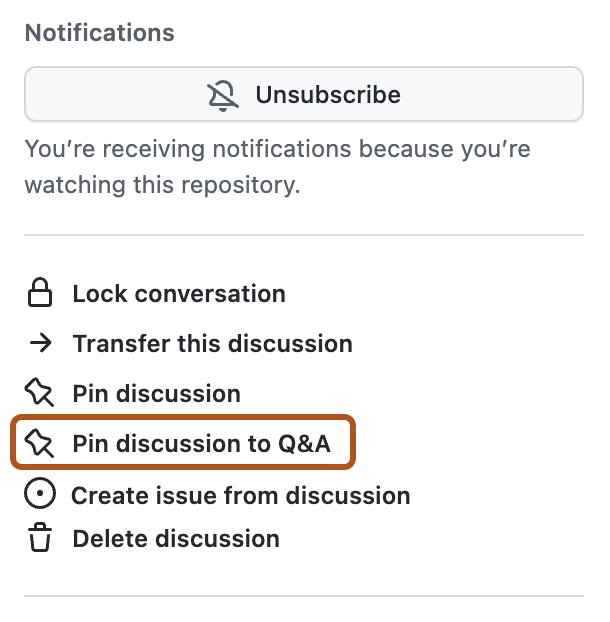Click the Notifications section heading
Viewport: 610px width, 622px height.
pyautogui.click(x=99, y=33)
